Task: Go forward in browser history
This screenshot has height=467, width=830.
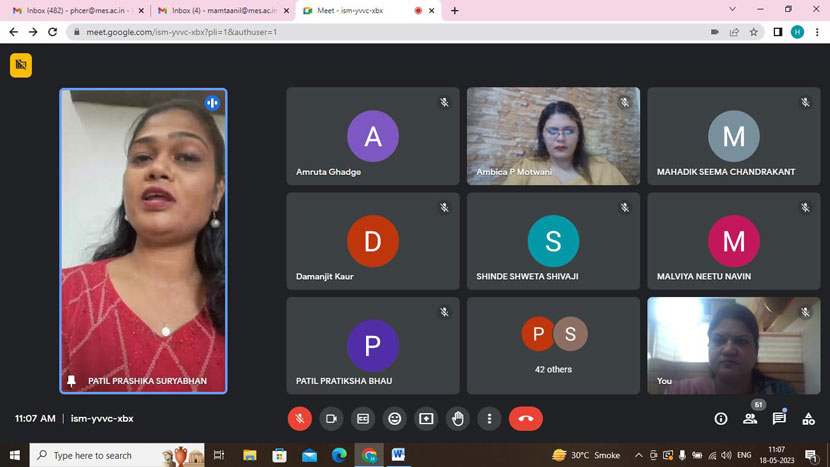Action: tap(33, 32)
